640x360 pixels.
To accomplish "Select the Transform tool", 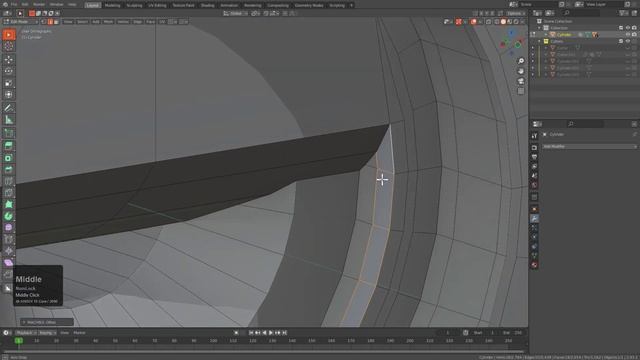I will [x=9, y=95].
